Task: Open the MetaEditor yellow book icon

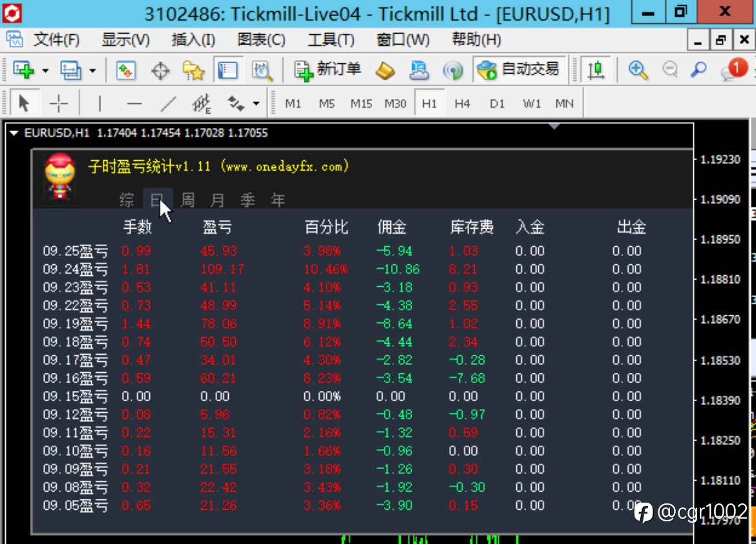Action: tap(384, 70)
